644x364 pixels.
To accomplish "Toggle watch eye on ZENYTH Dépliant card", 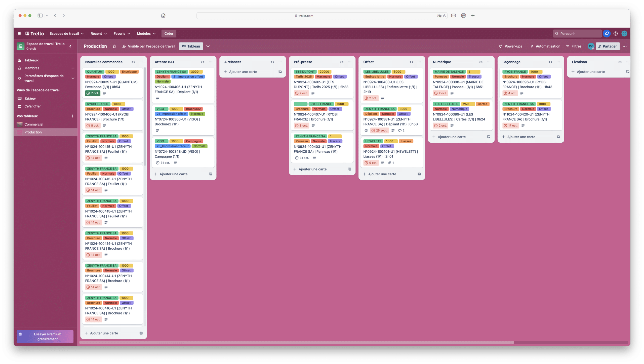I will pyautogui.click(x=366, y=130).
